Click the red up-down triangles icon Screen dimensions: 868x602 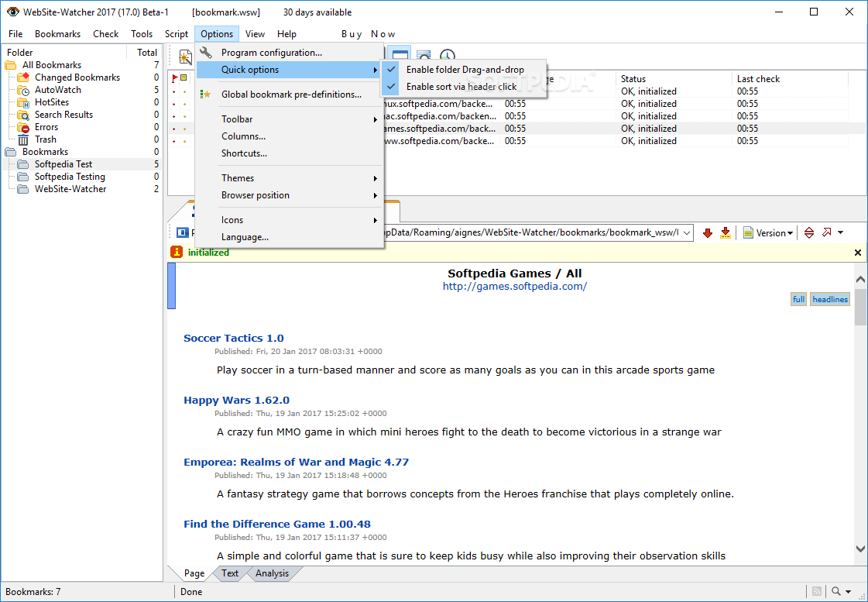(809, 233)
